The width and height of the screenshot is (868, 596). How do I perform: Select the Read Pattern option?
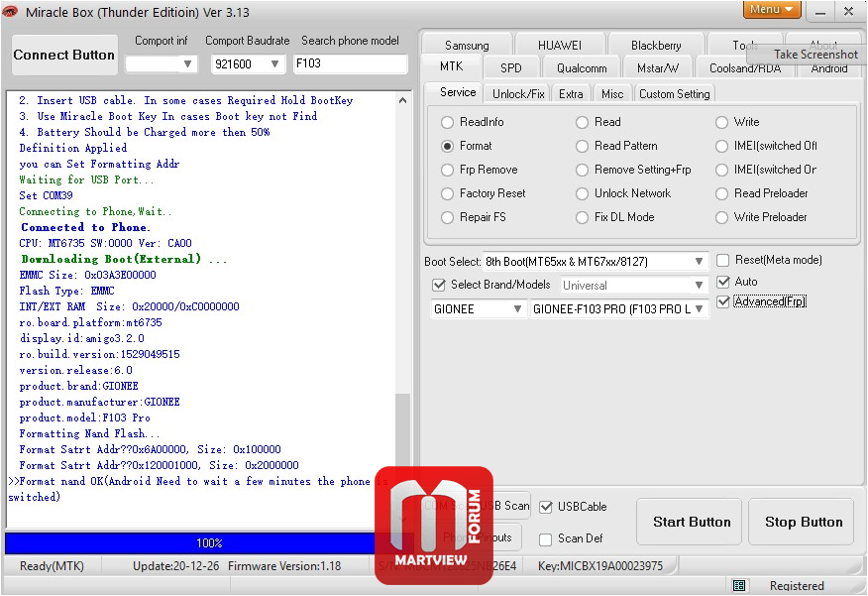click(582, 146)
